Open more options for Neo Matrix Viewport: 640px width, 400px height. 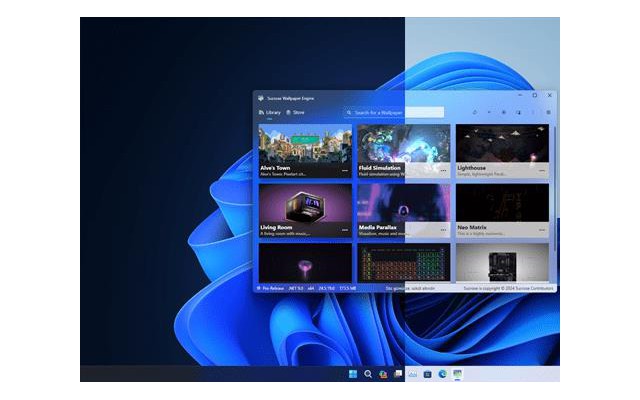542,230
